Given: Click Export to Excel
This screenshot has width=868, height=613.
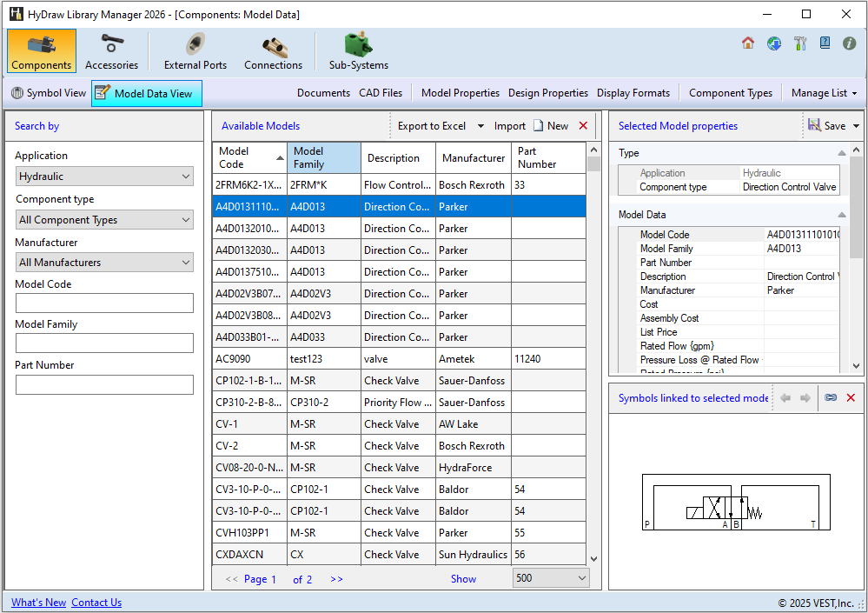Looking at the screenshot, I should pos(432,126).
